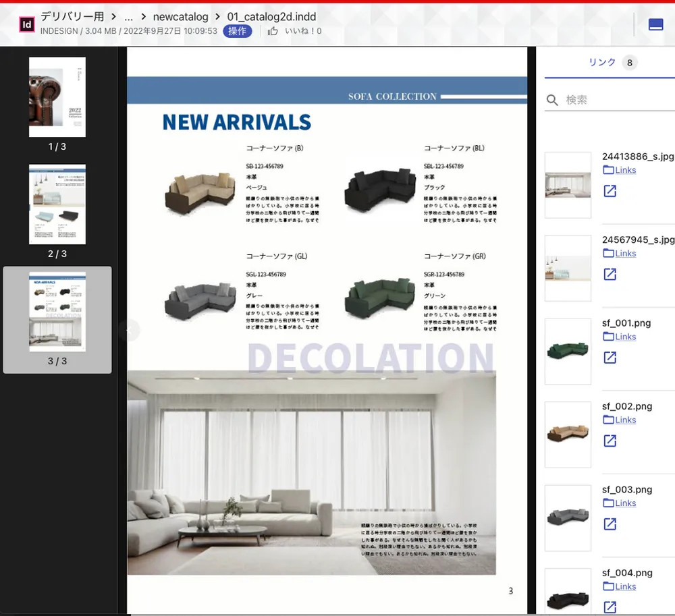Go to デリバリー用 breadcrumb root

click(72, 17)
